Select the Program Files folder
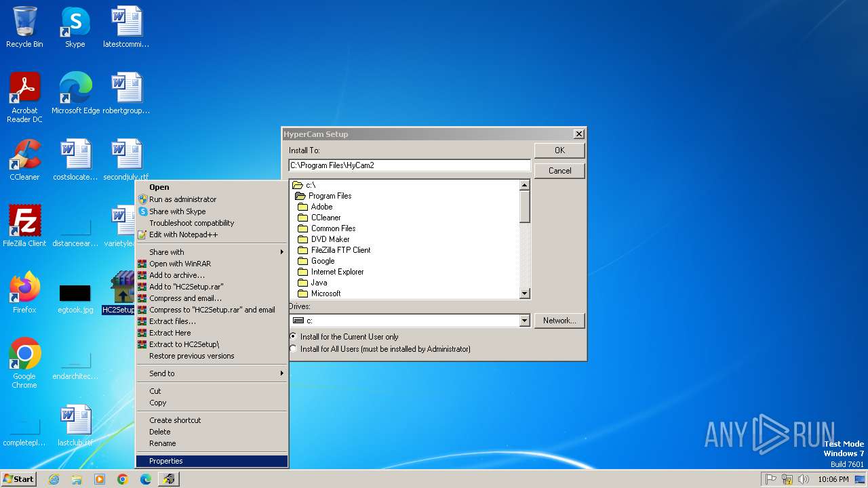The height and width of the screenshot is (488, 868). pos(323,196)
